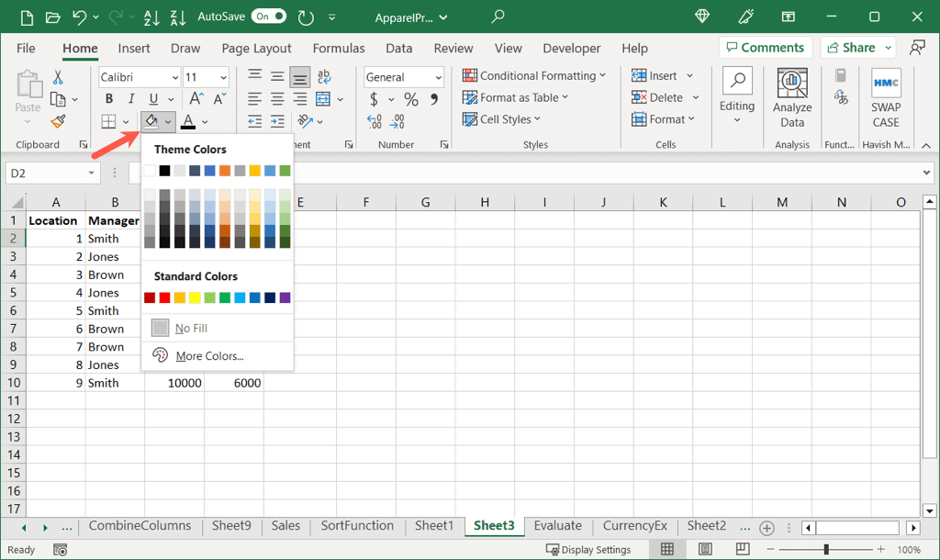Click the Font Color icon
Image resolution: width=940 pixels, height=560 pixels.
click(188, 121)
